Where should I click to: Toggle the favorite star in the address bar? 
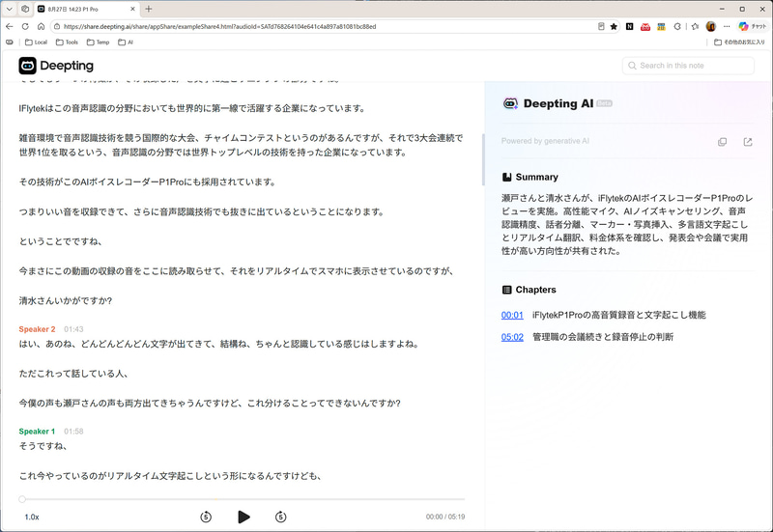614,27
